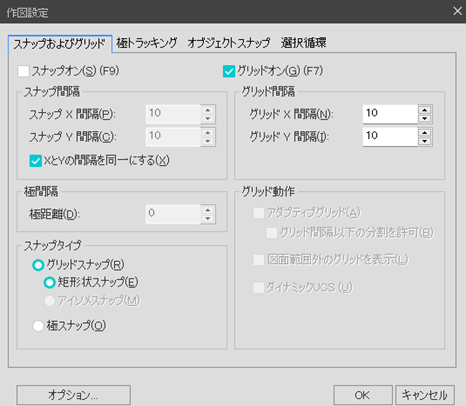This screenshot has width=466, height=406.
Task: Enable the スナップオン(S) checkbox
Action: [23, 71]
